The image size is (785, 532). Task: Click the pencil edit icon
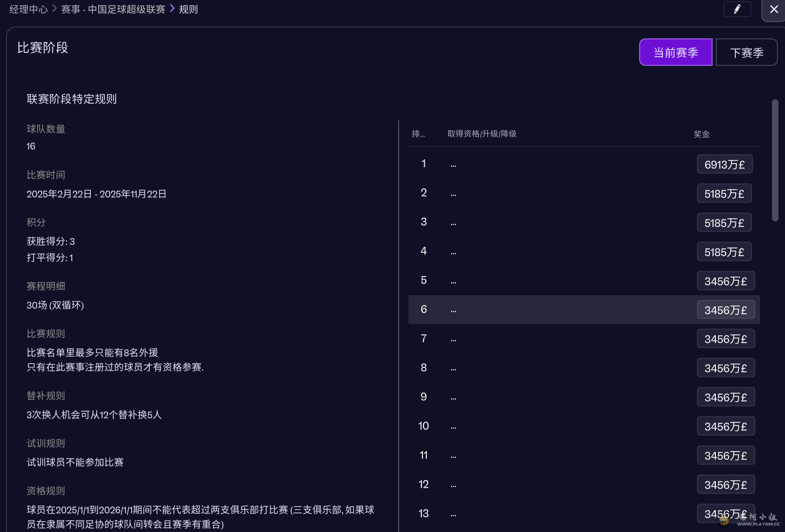737,9
